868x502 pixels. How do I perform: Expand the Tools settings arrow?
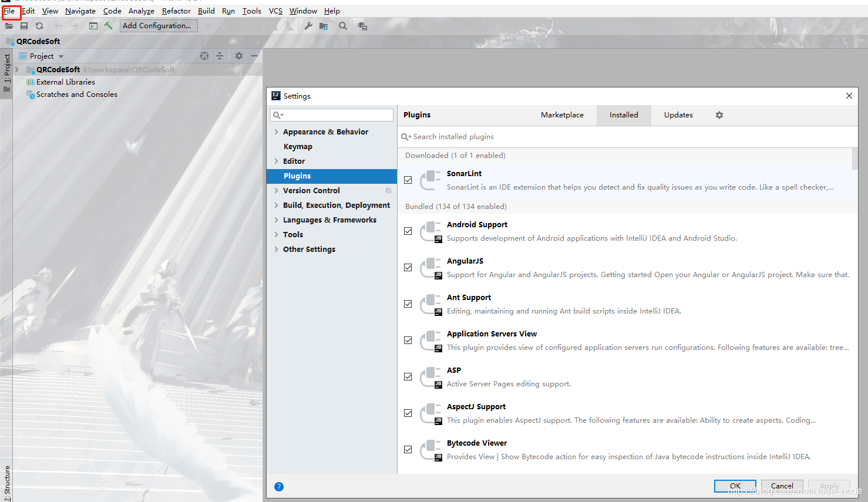pos(276,235)
